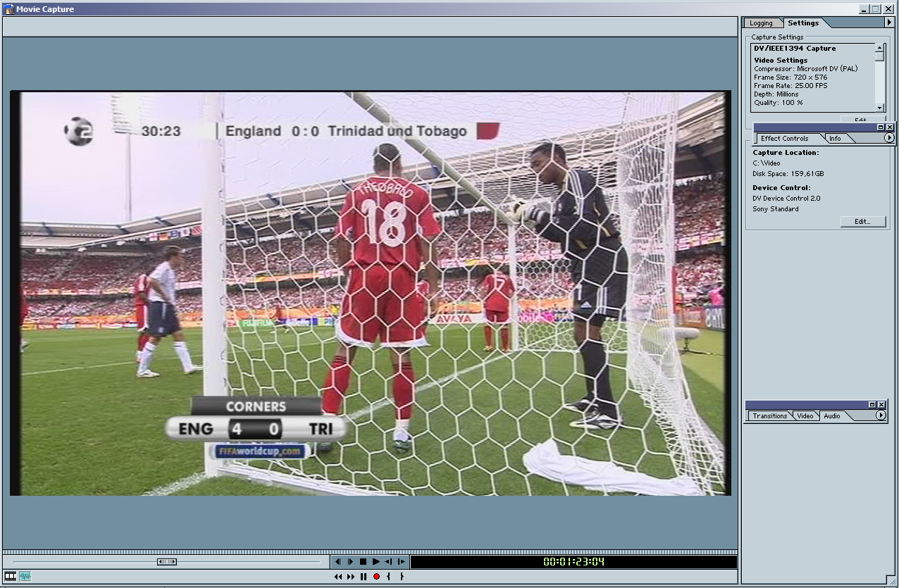Viewport: 899px width, 588px height.
Task: Switch to the Info tab
Action: (835, 139)
